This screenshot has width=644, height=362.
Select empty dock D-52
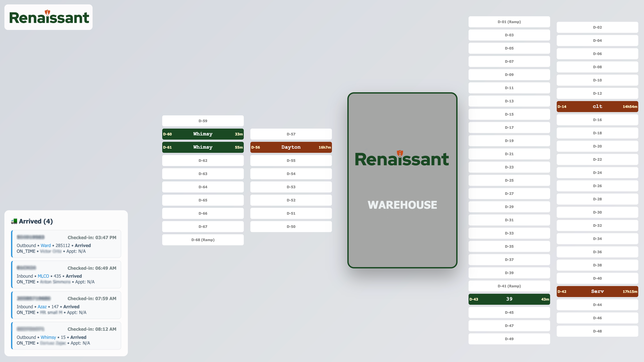pos(291,200)
